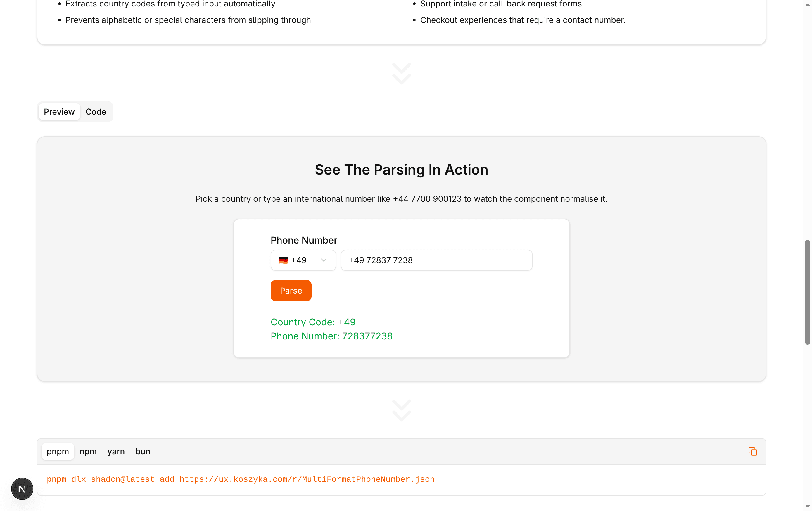Viewport: 812px width, 511px height.
Task: Select the yarn package manager tab
Action: (x=116, y=451)
